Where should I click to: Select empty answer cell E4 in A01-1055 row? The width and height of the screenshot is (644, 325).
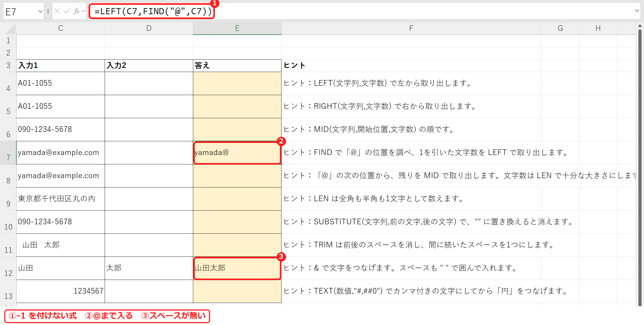[x=237, y=83]
